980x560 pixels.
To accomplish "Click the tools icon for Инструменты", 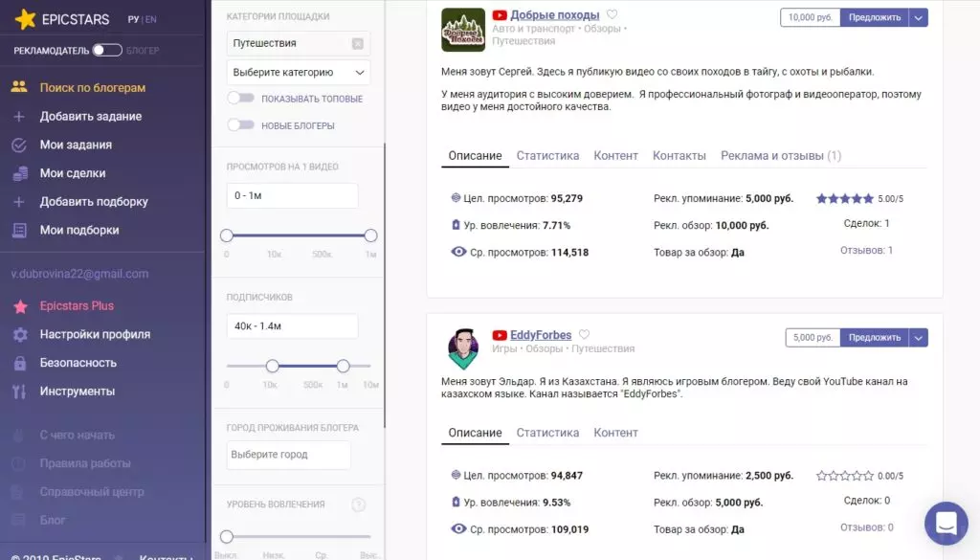I will [19, 392].
